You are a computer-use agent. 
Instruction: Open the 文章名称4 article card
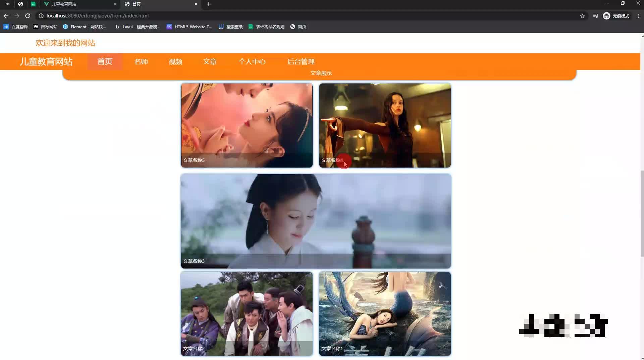pos(385,125)
